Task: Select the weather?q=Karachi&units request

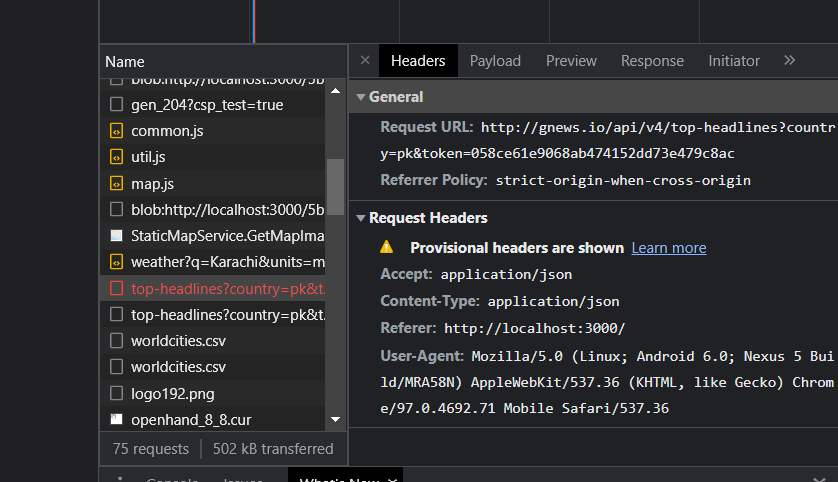Action: click(x=213, y=262)
